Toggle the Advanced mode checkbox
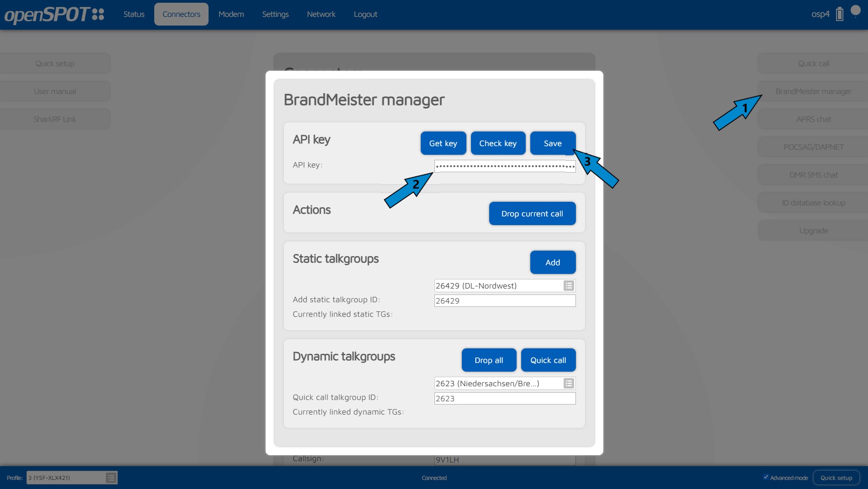This screenshot has height=489, width=868. 766,477
